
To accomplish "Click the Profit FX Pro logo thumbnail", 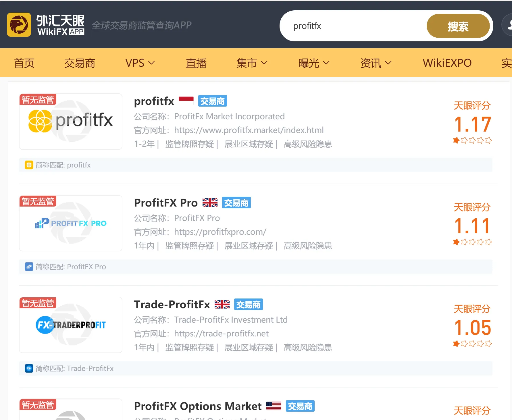I will pyautogui.click(x=71, y=223).
